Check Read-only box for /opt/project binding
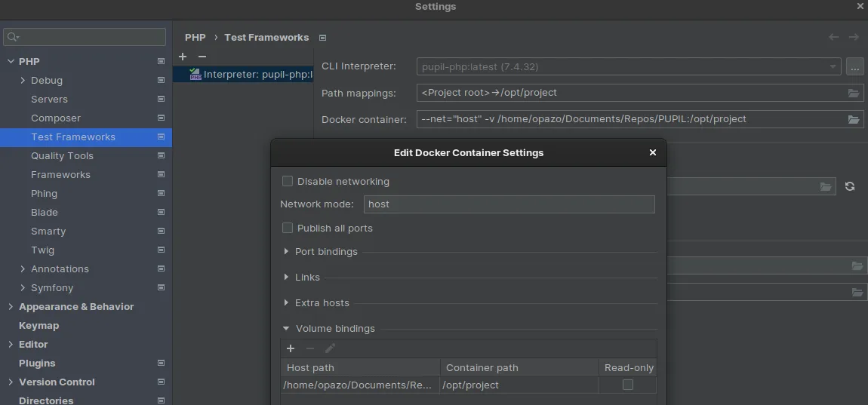 pyautogui.click(x=627, y=385)
